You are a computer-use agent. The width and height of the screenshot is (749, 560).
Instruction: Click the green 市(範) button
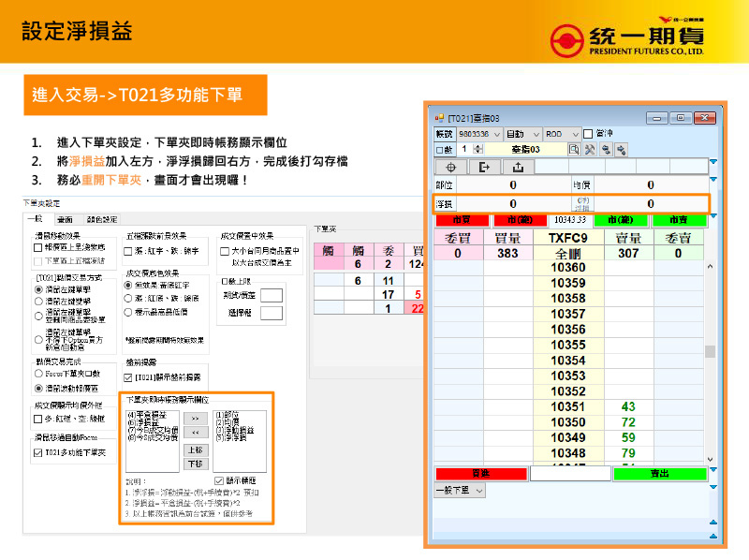(x=621, y=220)
